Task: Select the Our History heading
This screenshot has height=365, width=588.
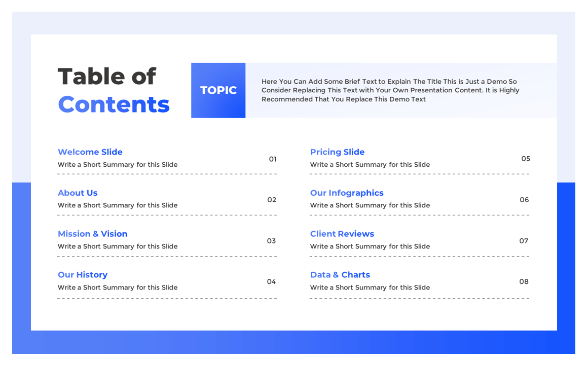Action: coord(83,275)
